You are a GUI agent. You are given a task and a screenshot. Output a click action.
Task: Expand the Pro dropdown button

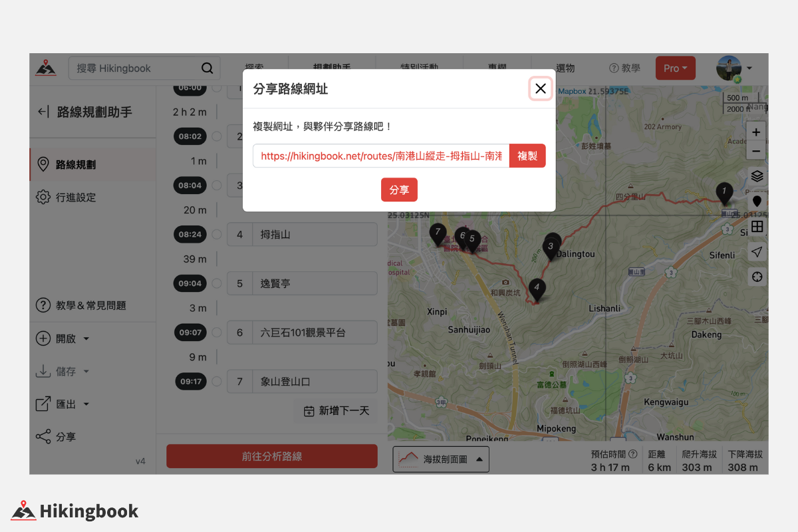tap(676, 68)
